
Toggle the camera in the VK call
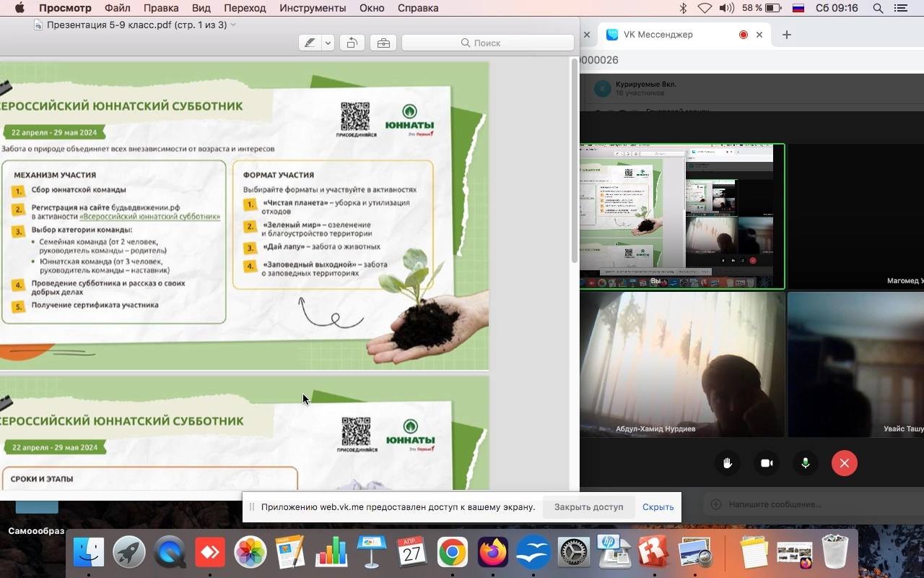767,463
